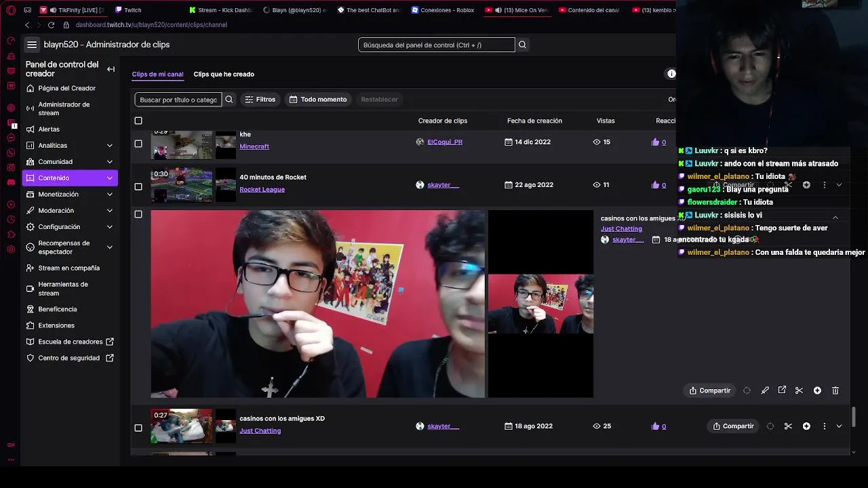Click the Búsqueda del panel de control field
The height and width of the screenshot is (488, 868).
[x=437, y=45]
